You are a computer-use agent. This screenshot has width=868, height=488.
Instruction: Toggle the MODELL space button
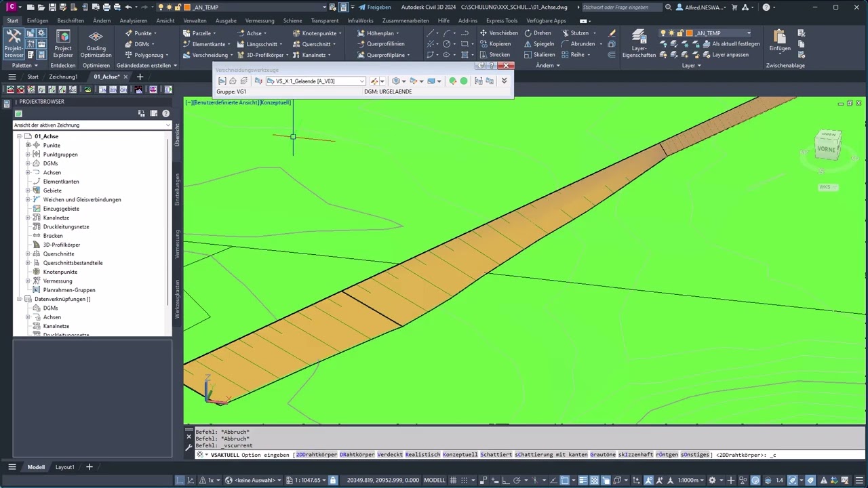click(435, 480)
